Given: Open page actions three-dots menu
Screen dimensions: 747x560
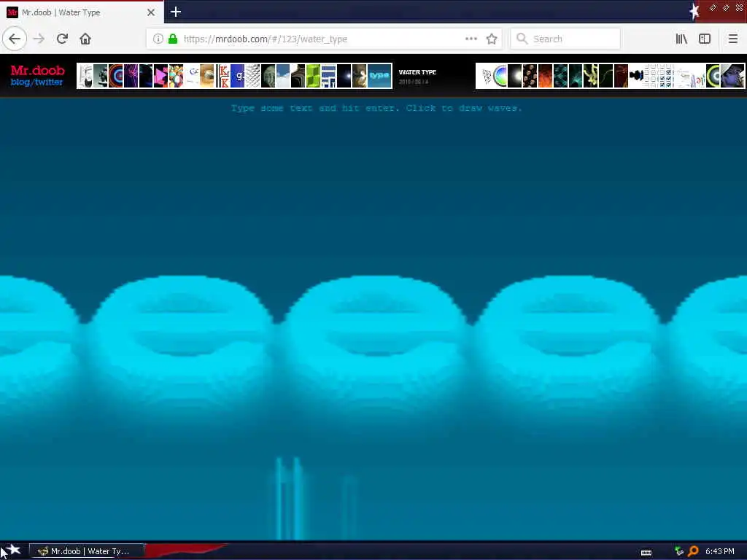Looking at the screenshot, I should (471, 39).
